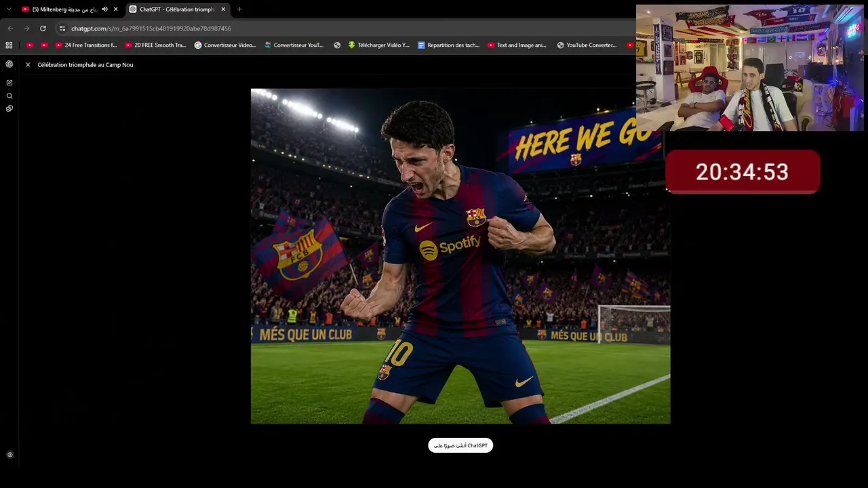Screen dimensions: 868x488
Task: Open the 24 Free Transitions bookmark
Action: click(86, 45)
